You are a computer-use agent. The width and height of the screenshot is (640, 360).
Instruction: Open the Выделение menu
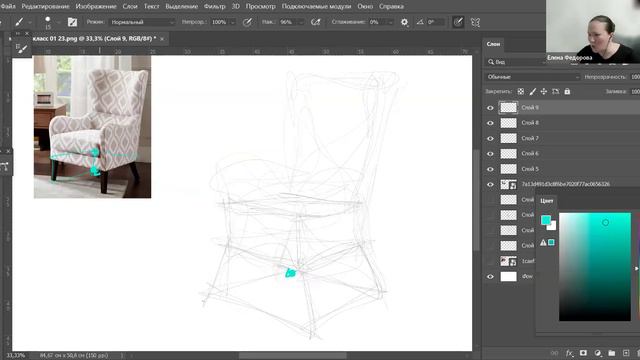coord(182,7)
